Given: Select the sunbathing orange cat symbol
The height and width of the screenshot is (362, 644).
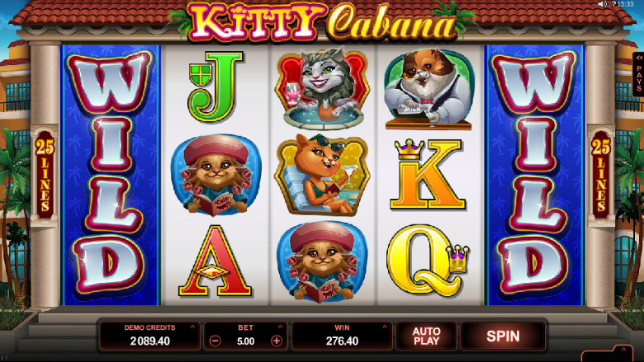Looking at the screenshot, I should (322, 175).
